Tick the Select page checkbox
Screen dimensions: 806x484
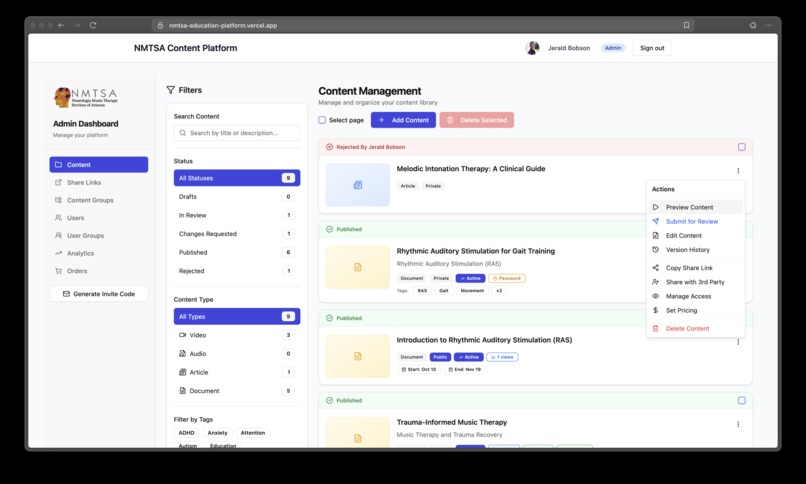pos(322,120)
